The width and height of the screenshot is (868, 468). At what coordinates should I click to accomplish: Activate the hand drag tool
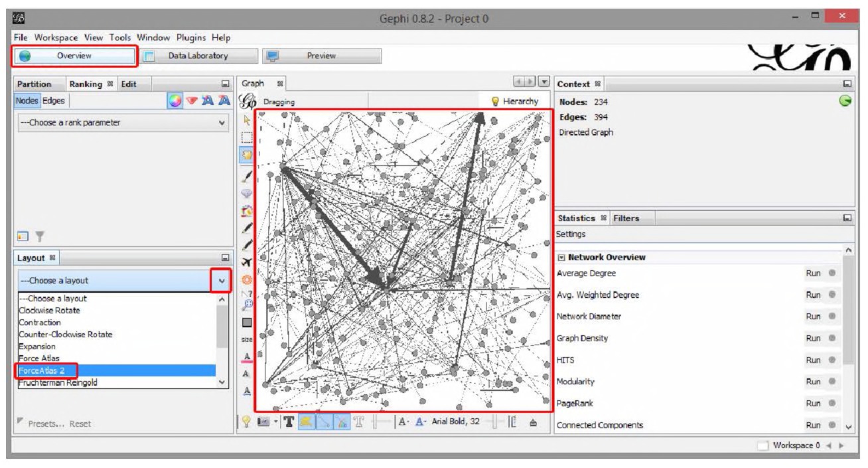247,155
